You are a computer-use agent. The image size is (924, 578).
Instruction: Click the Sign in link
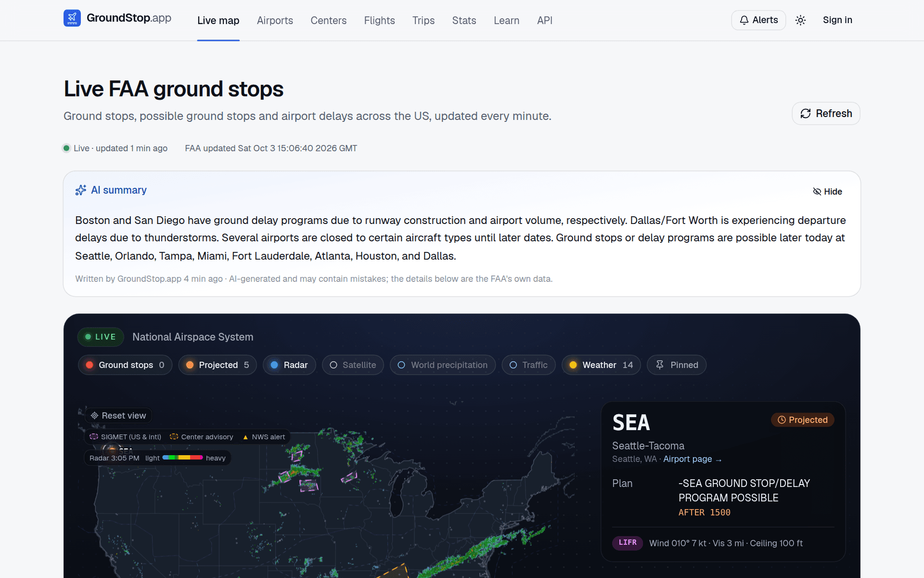tap(837, 20)
